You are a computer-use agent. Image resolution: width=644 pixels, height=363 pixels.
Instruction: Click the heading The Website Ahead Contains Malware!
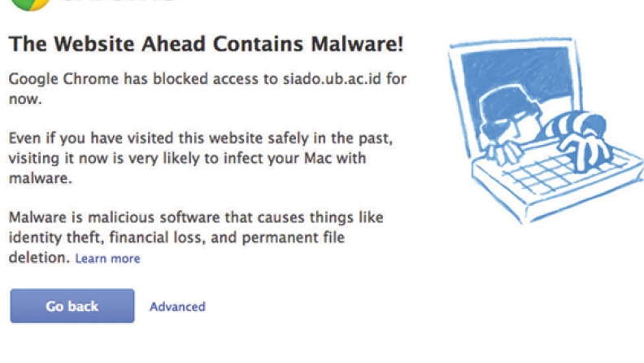[x=207, y=45]
